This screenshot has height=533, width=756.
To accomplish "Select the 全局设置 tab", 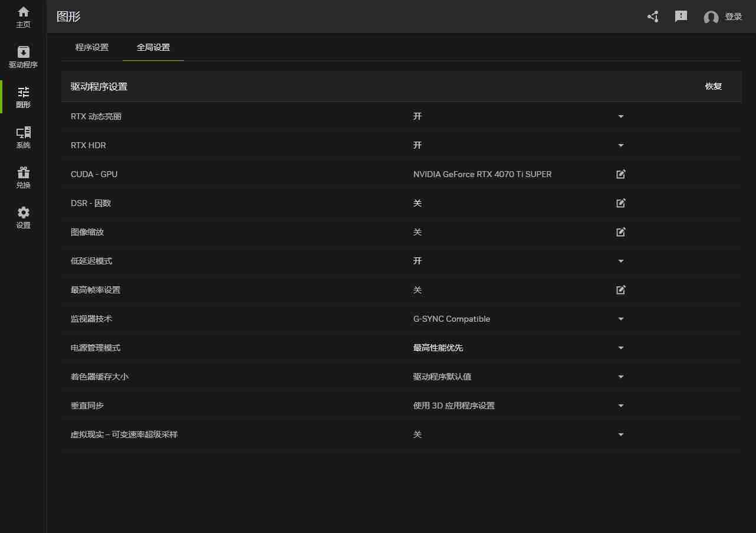I will (153, 48).
